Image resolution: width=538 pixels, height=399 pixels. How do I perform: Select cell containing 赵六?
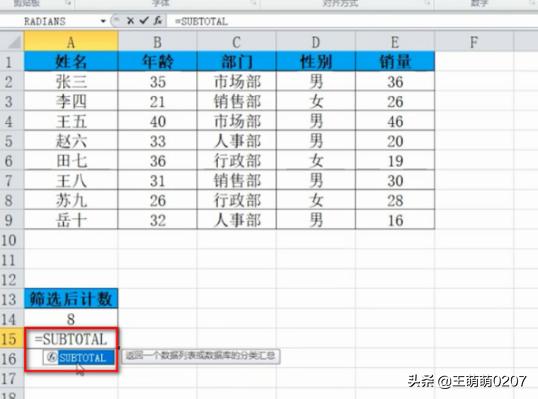pos(71,141)
